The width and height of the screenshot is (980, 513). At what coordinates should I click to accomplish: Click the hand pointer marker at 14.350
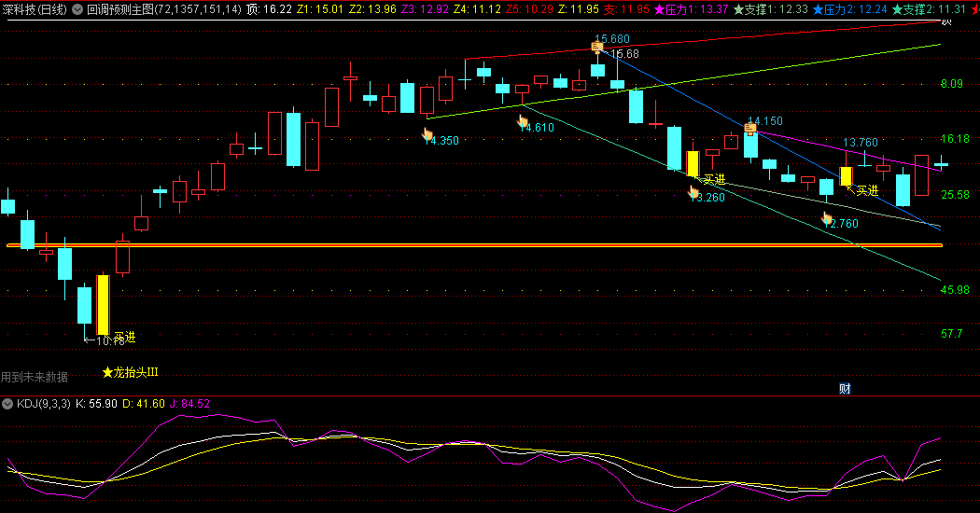[x=427, y=134]
